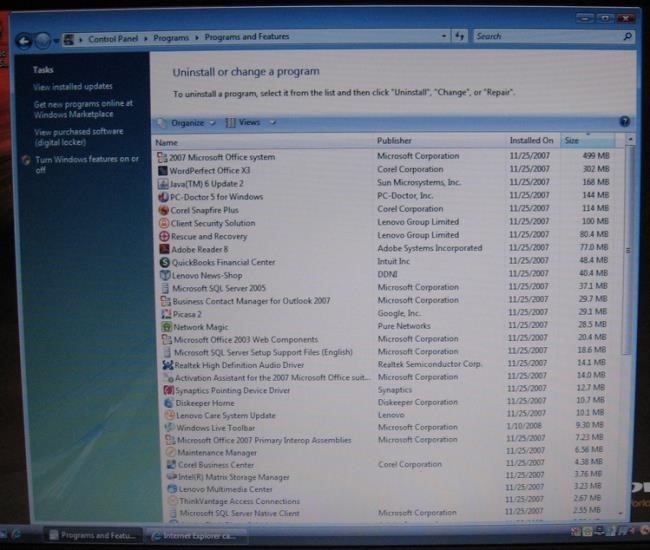Click the Realtek High Definition Audio Driver icon

[167, 365]
